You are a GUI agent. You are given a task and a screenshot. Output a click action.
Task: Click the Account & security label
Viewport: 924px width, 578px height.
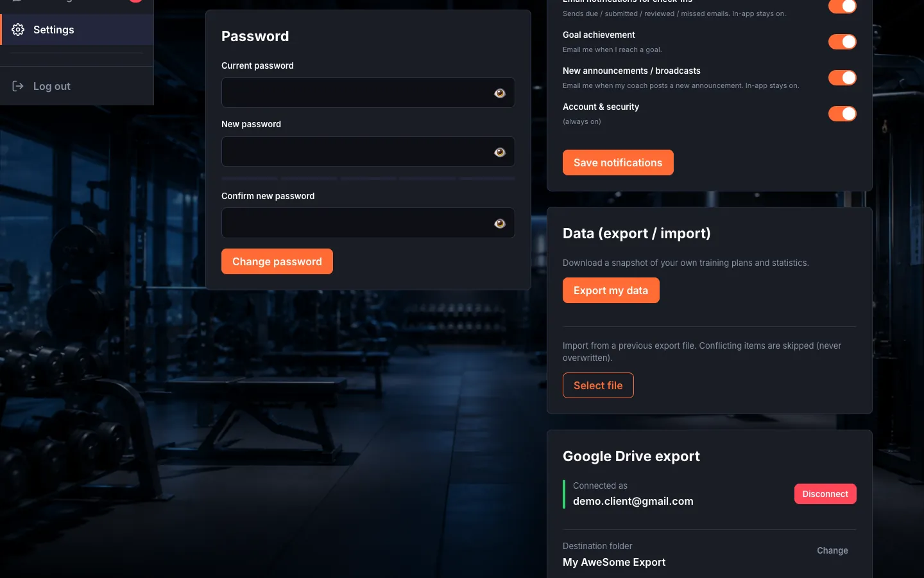601,107
